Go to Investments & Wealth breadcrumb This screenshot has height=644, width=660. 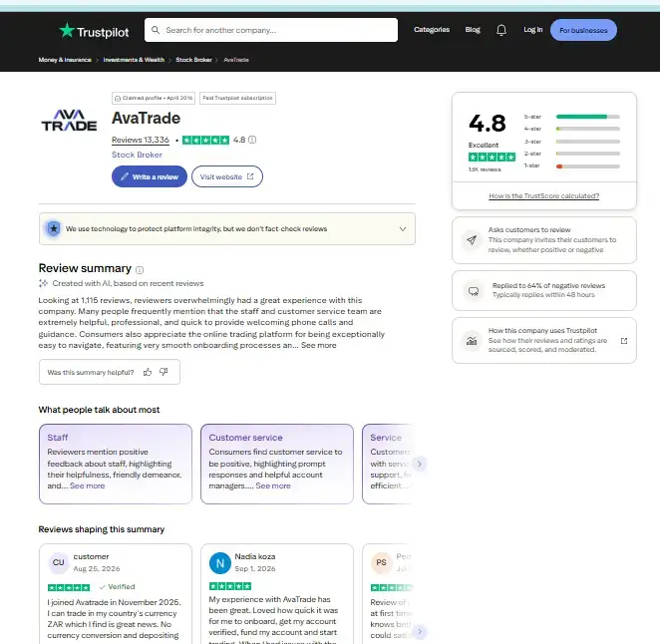click(x=134, y=60)
